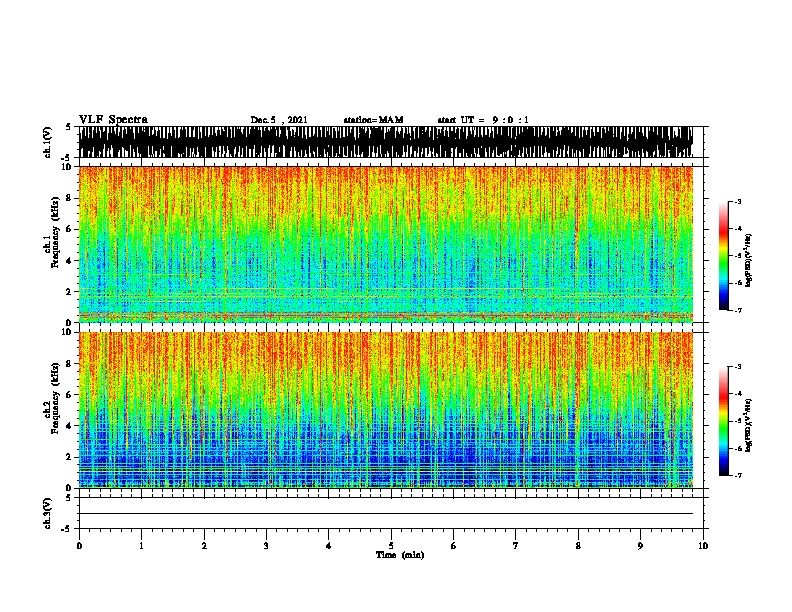This screenshot has height=612, width=792.
Task: Click the time axis tick label "9"
Action: coord(640,546)
